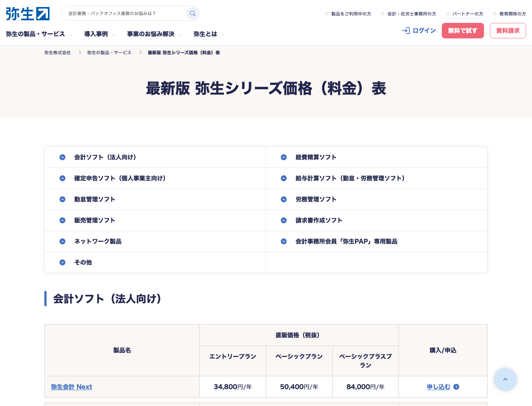Viewport: 532px width, 406px height.
Task: Click the 教育関係の方 link
Action: [x=513, y=14]
